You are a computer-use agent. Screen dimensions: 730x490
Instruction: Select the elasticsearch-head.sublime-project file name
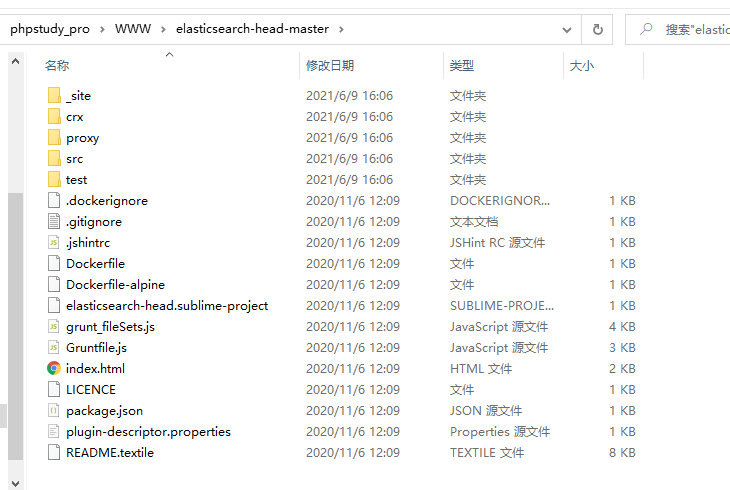tap(167, 306)
